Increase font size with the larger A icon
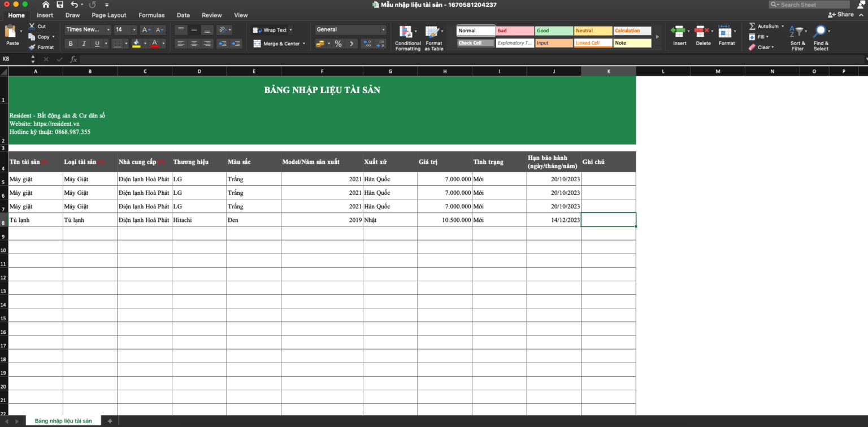The image size is (868, 427). [145, 30]
